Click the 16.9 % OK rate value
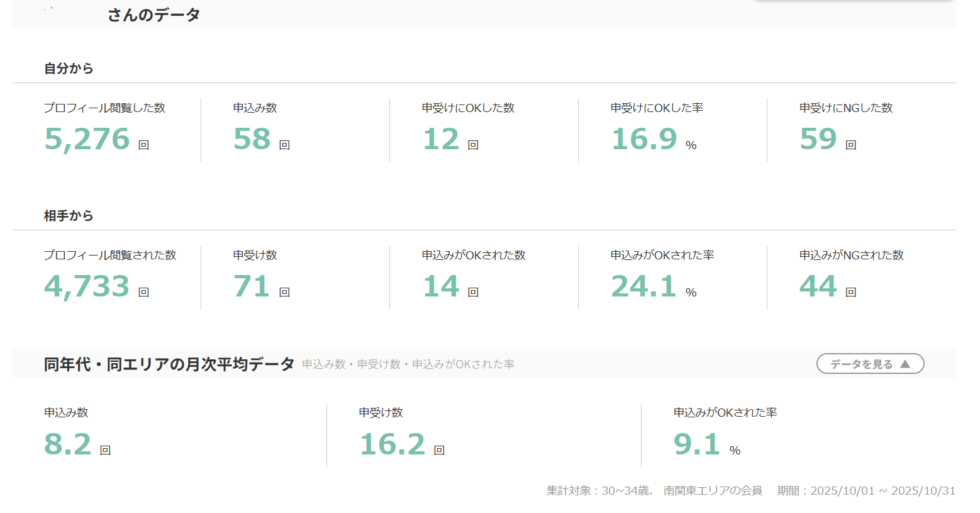This screenshot has height=513, width=980. (x=644, y=139)
